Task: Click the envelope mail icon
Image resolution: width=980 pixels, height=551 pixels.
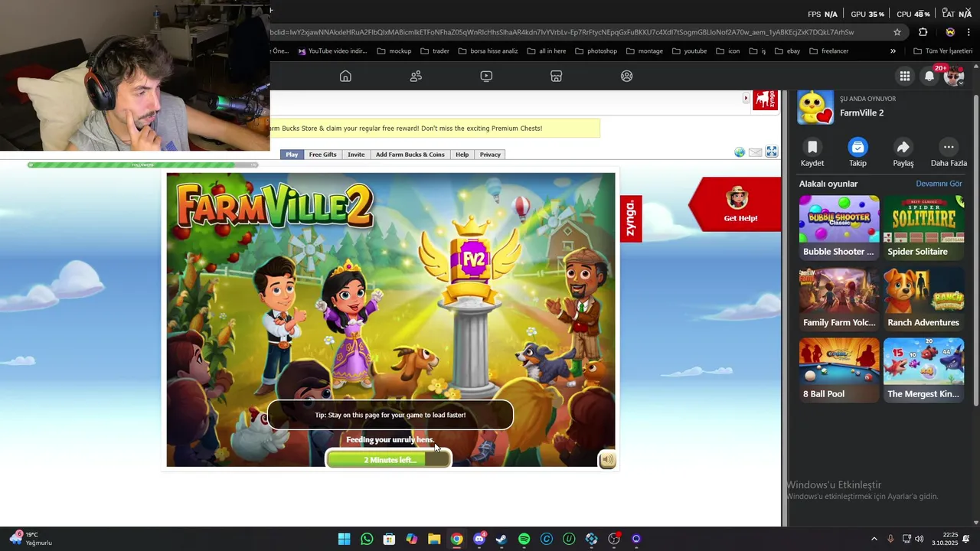Action: (x=755, y=152)
